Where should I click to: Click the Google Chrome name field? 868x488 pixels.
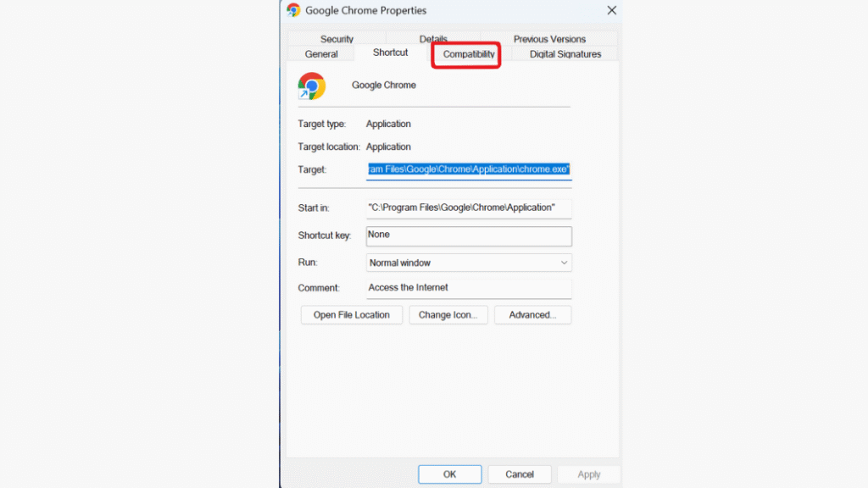[384, 86]
